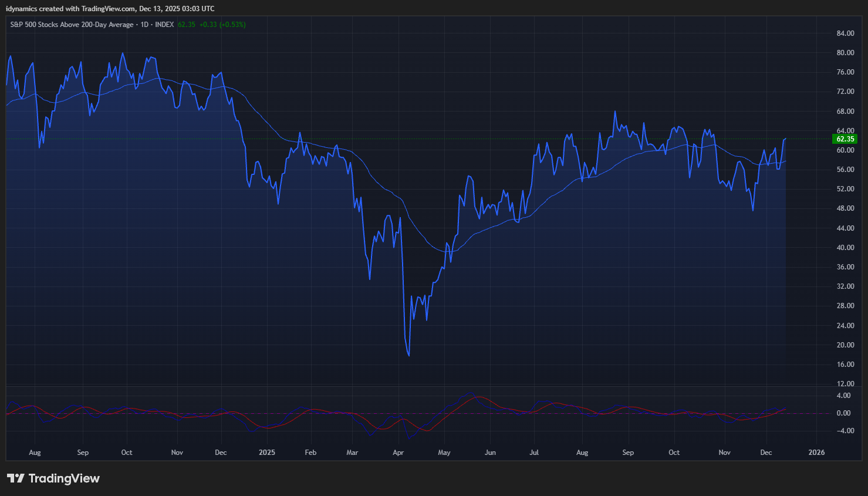Click the TradingView logo icon at bottom left
Screen dimensions: 868x496
coord(15,478)
